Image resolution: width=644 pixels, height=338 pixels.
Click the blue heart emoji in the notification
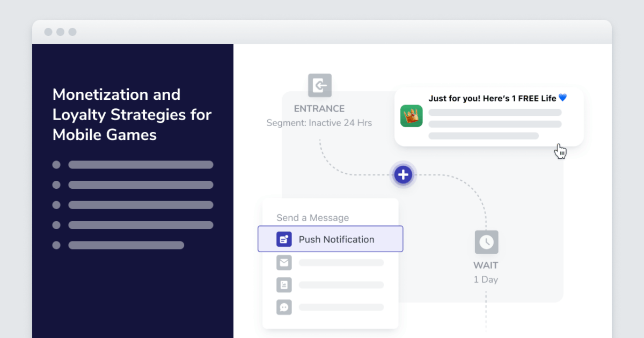pyautogui.click(x=562, y=98)
